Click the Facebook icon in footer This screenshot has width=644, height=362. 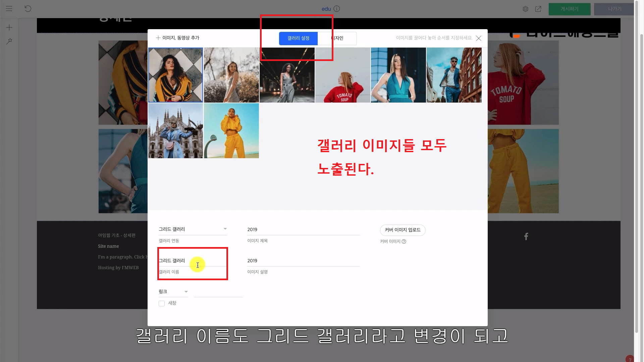pyautogui.click(x=526, y=237)
